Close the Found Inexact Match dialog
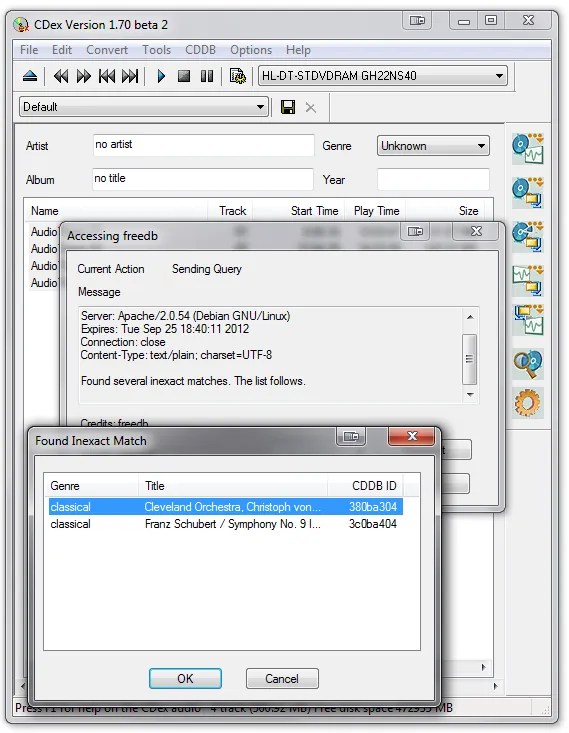The image size is (569, 733). coord(412,437)
